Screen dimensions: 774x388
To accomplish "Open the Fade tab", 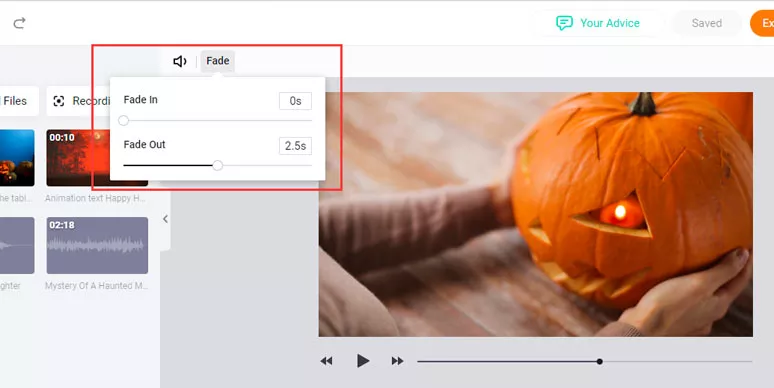I will (x=218, y=61).
